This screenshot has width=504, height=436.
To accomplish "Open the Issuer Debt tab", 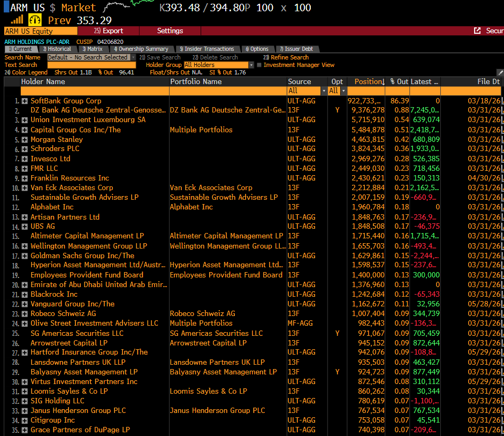I will 297,49.
